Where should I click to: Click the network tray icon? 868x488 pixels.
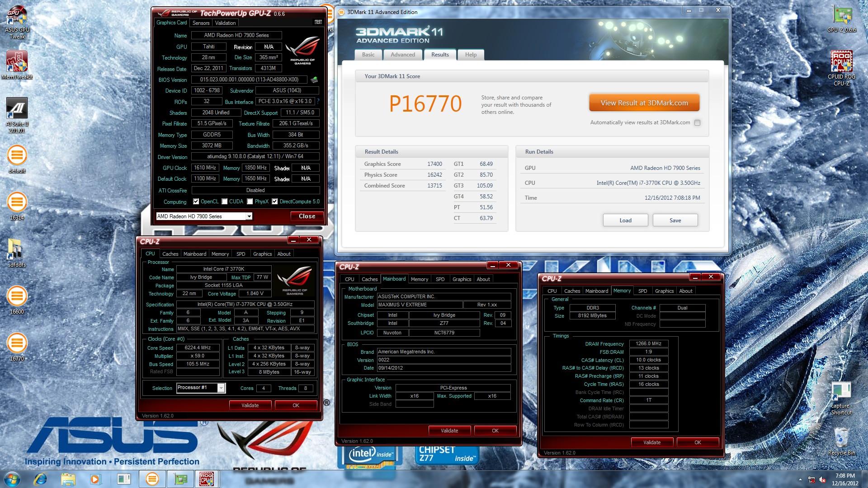click(811, 479)
